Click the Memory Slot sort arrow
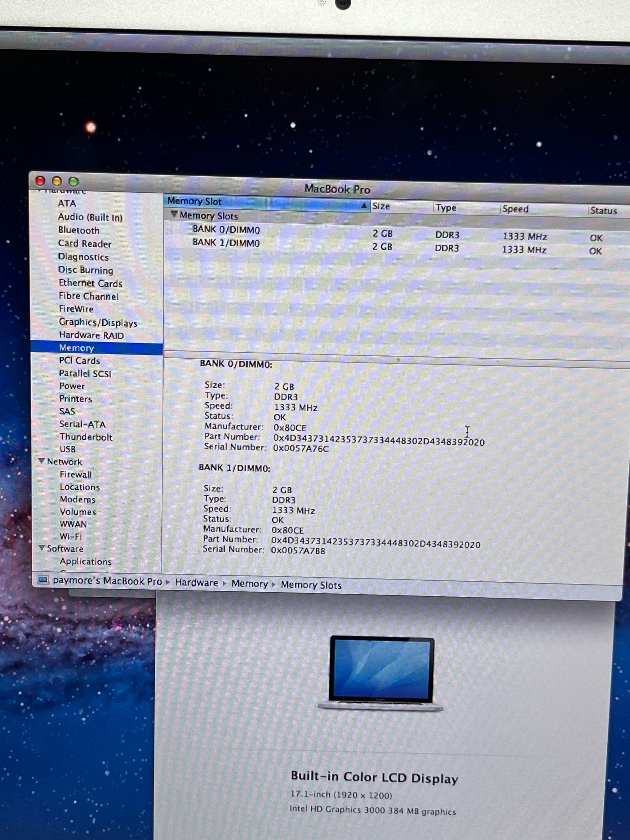630x840 pixels. 364,206
